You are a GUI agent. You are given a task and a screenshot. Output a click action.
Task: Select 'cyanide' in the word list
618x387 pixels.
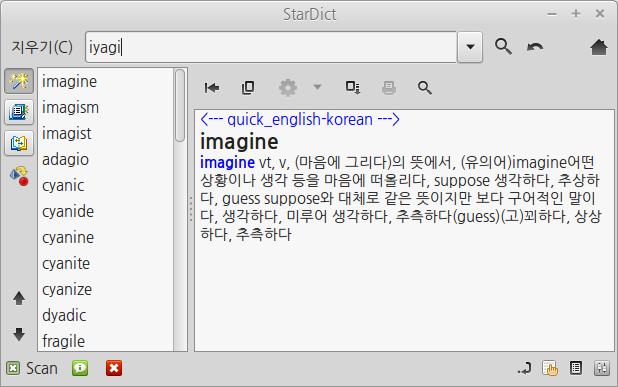coord(106,212)
